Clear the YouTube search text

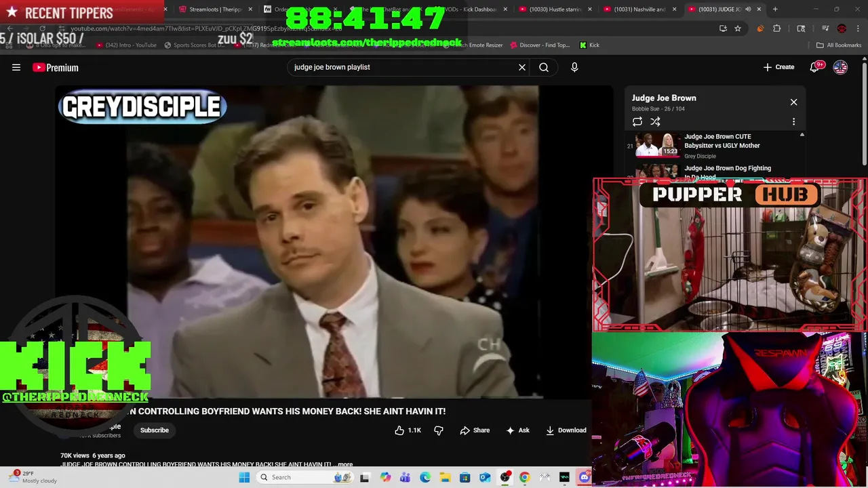tap(522, 67)
